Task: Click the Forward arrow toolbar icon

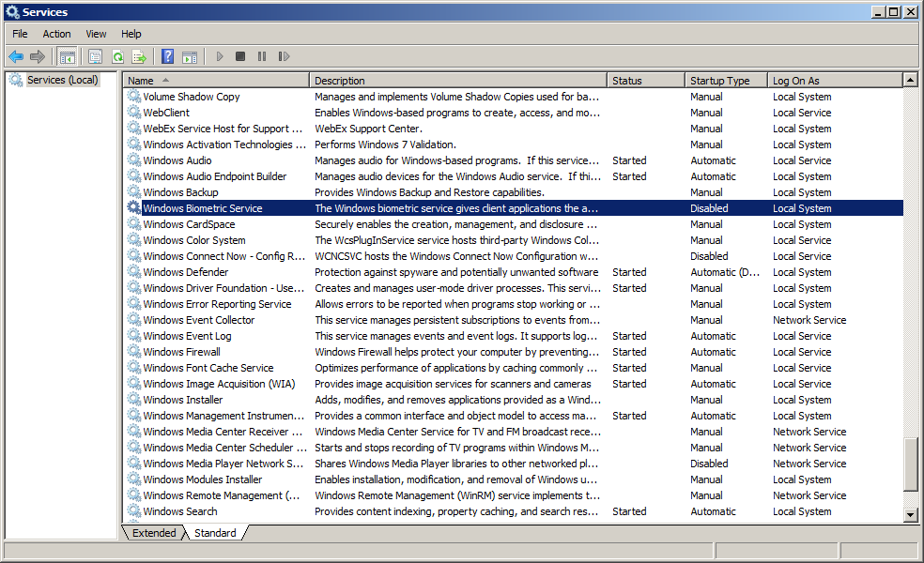Action: click(38, 56)
